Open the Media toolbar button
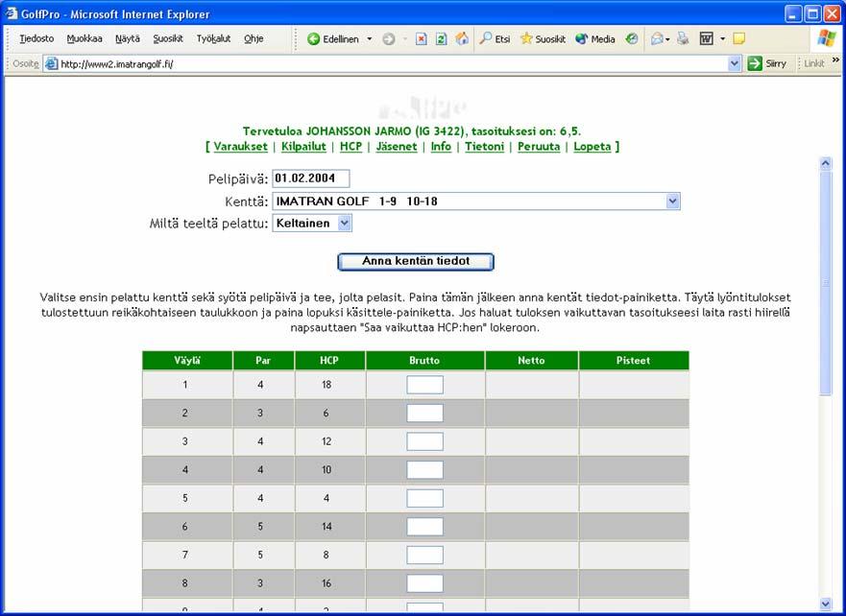Screen dimensions: 846x616 pyautogui.click(x=595, y=38)
